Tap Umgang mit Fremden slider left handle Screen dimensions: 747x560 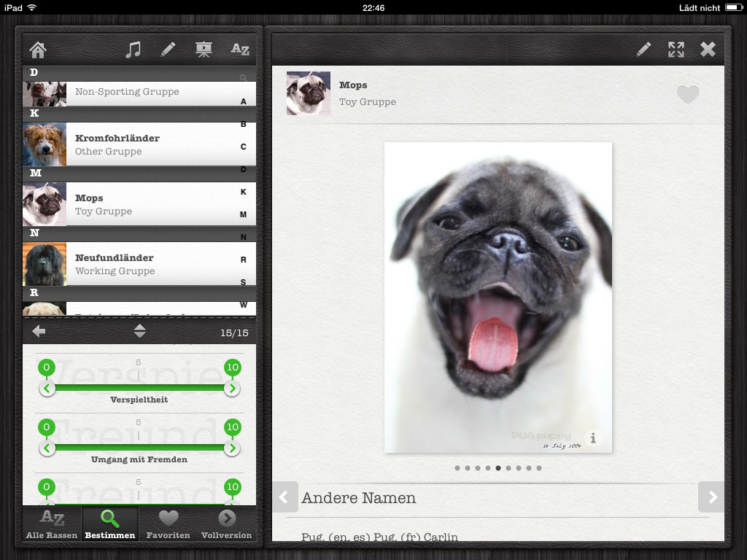[x=47, y=448]
